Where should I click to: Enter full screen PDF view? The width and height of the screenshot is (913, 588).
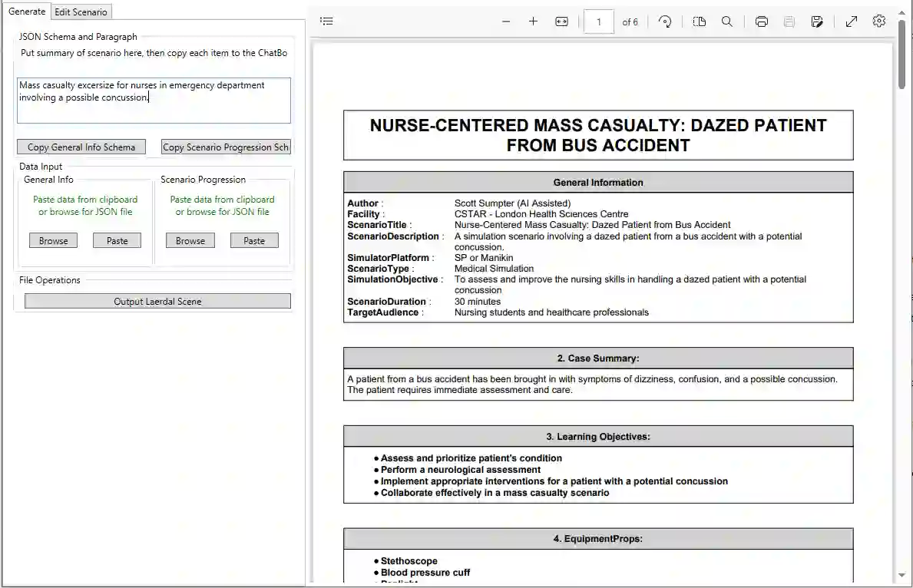(x=851, y=21)
